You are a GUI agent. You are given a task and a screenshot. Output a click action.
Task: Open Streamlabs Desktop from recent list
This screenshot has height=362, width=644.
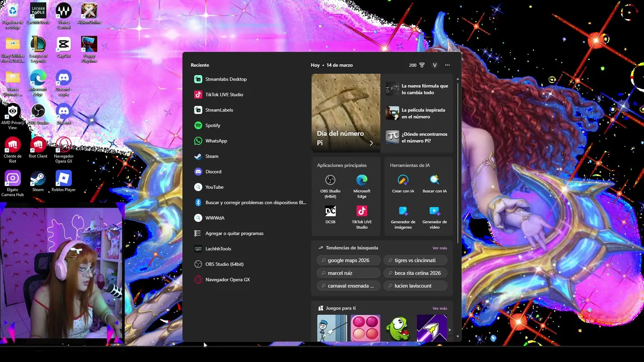(x=249, y=79)
